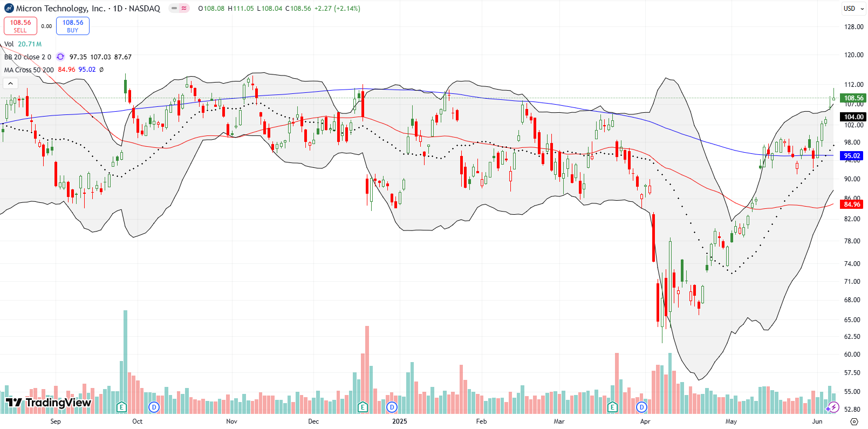Open the earnings marker near October

[121, 407]
